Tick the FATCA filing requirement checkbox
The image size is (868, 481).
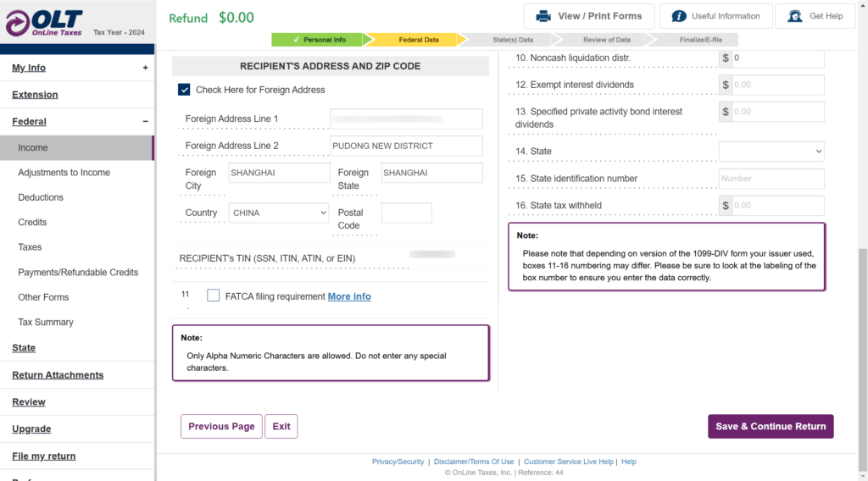click(213, 296)
